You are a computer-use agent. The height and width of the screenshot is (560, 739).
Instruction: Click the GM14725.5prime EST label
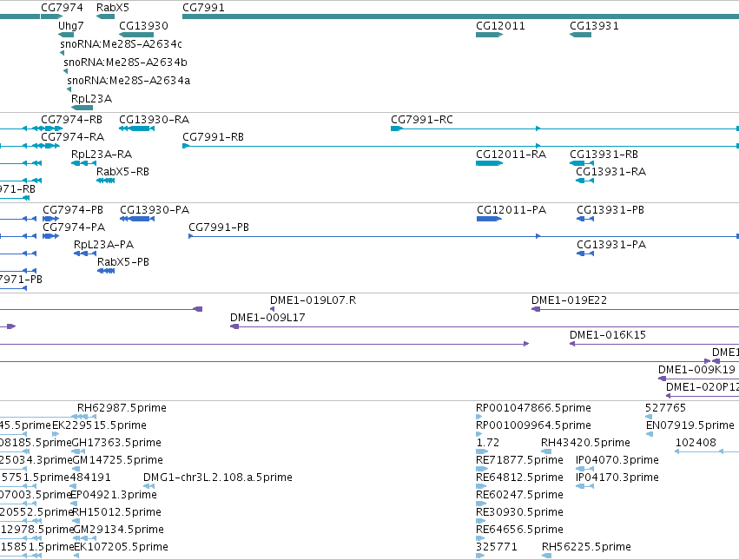click(117, 460)
